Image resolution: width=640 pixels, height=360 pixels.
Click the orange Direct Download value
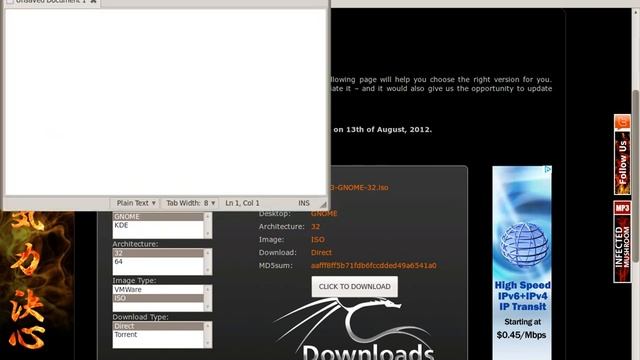point(321,253)
